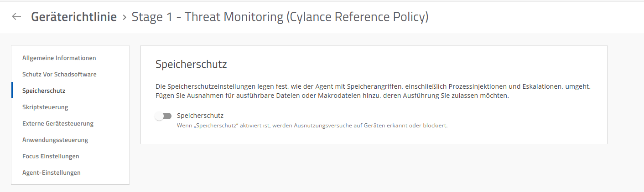Switch to the Skriptsteuerung section
This screenshot has height=192, width=644.
pos(45,107)
